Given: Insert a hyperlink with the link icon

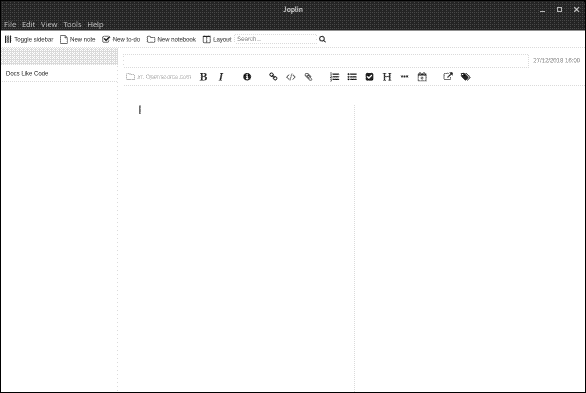Looking at the screenshot, I should pyautogui.click(x=273, y=77).
